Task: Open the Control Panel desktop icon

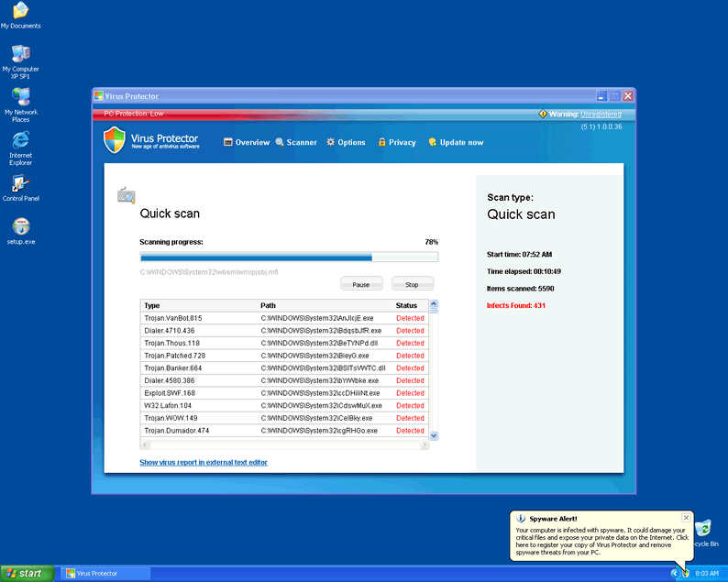Action: pos(20,184)
